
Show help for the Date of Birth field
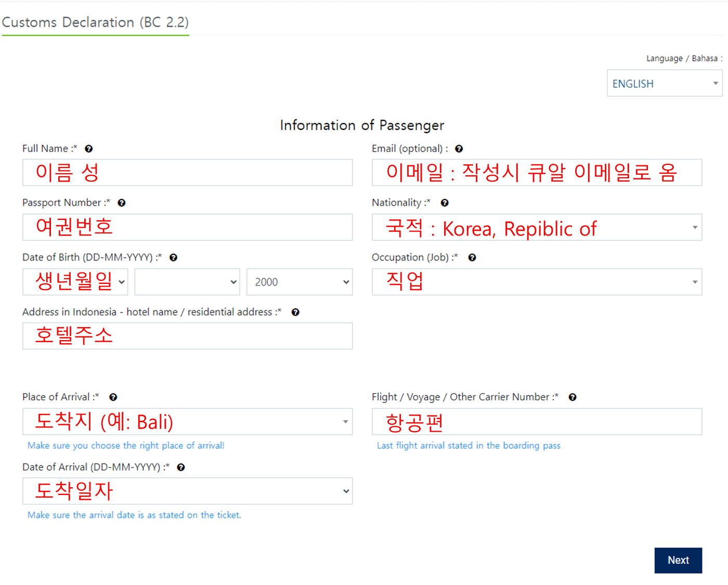pyautogui.click(x=174, y=257)
